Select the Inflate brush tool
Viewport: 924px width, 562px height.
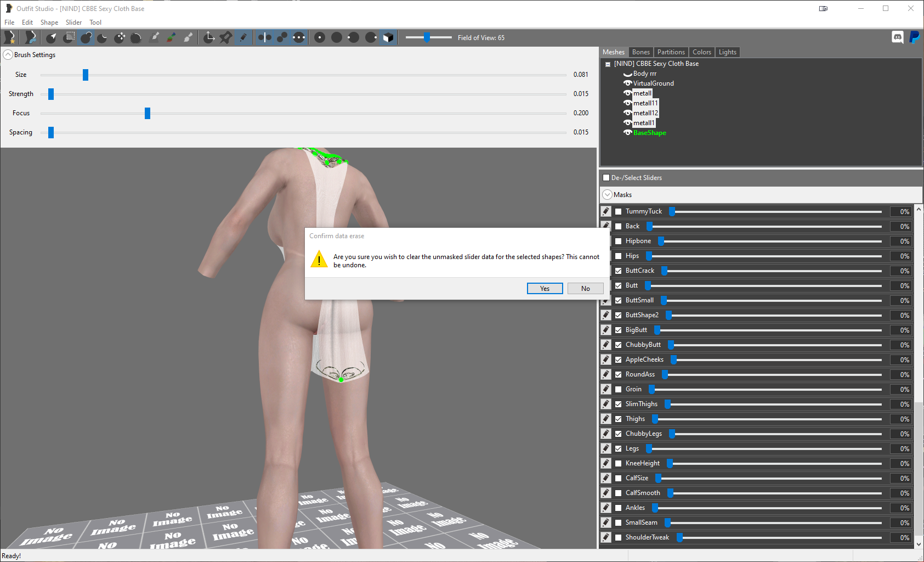coord(86,37)
